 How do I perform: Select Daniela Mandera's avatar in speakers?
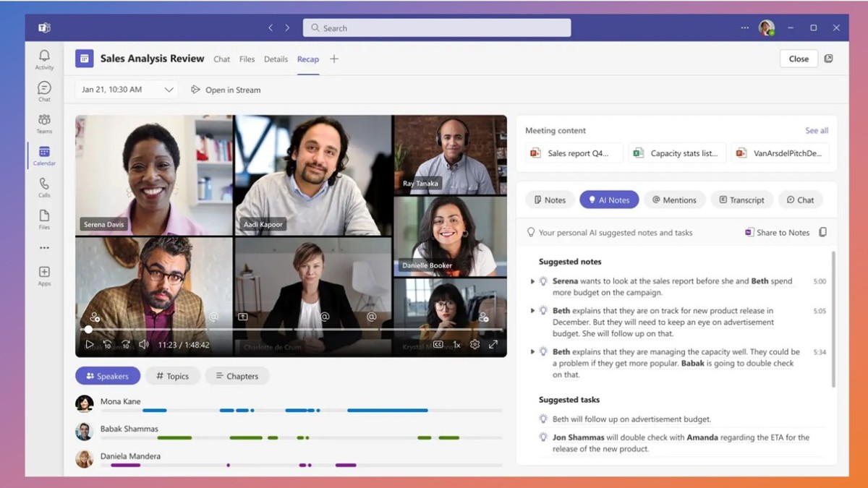tap(85, 458)
